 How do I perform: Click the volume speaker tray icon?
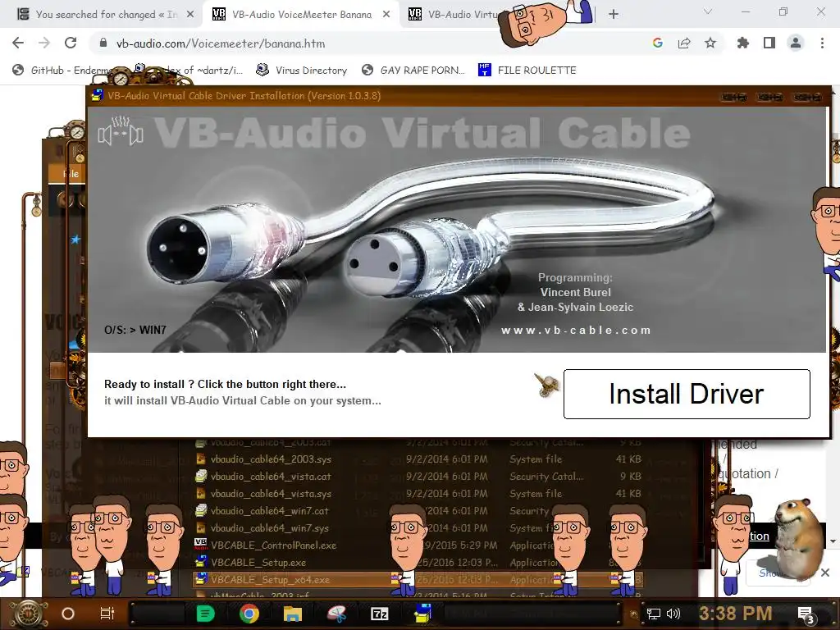click(x=673, y=614)
